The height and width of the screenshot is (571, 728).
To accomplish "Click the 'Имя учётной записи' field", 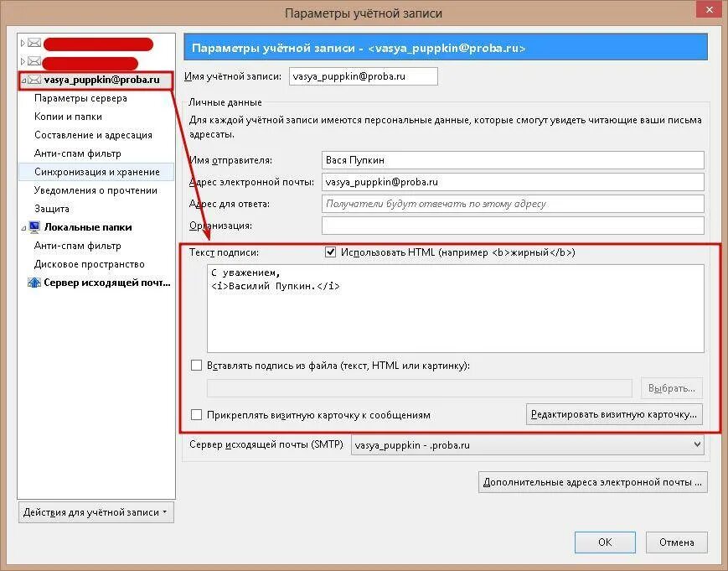I will 363,76.
